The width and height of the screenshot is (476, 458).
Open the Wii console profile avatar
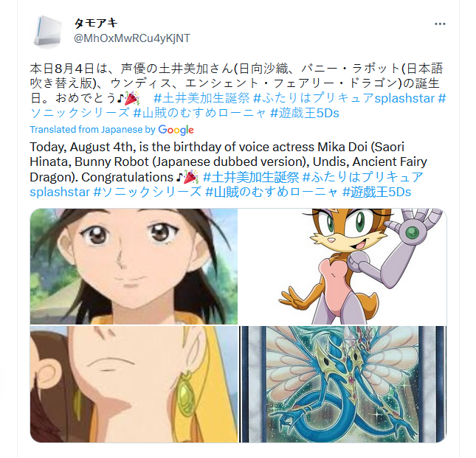(47, 32)
